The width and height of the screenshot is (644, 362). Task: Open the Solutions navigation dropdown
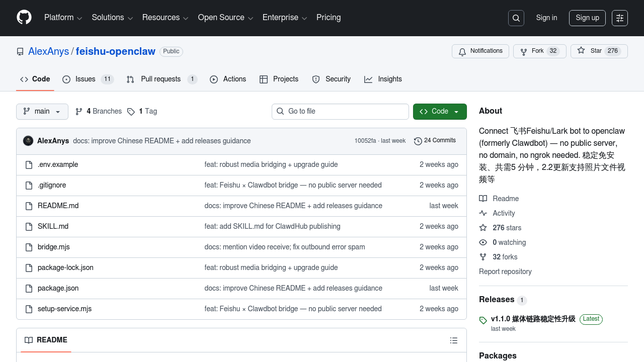112,18
